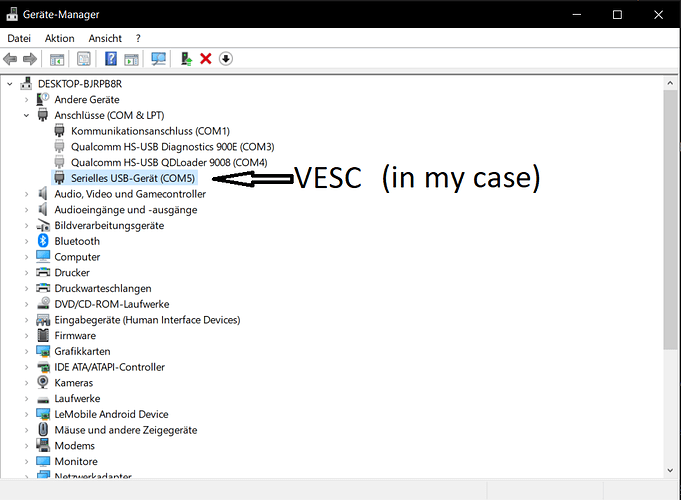The width and height of the screenshot is (681, 500).
Task: Expand the Monitore category
Action: [26, 461]
